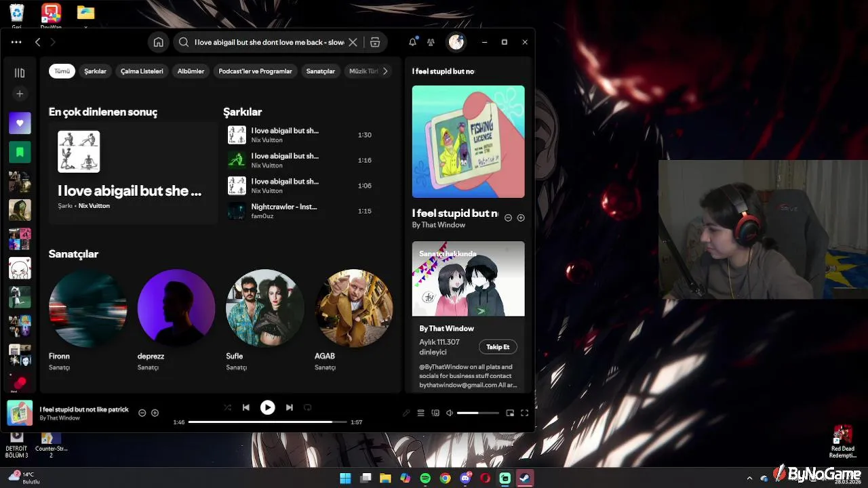Show hidden tray icons chevron

point(749,478)
